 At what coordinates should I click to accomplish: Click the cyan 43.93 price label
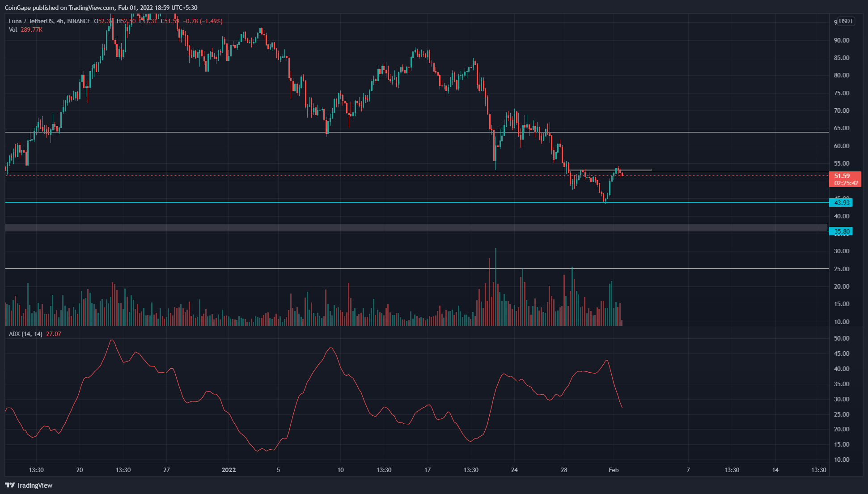tap(841, 203)
